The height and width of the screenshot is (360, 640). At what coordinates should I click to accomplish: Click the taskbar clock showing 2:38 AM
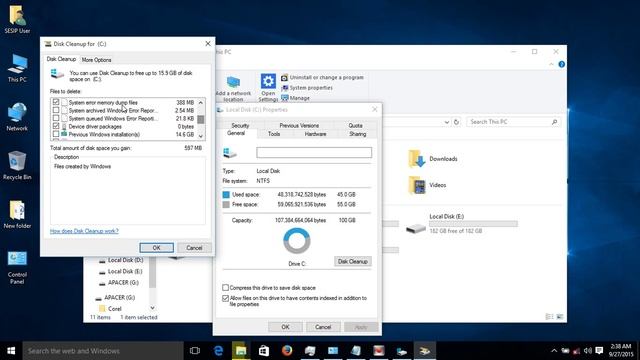[x=621, y=351]
